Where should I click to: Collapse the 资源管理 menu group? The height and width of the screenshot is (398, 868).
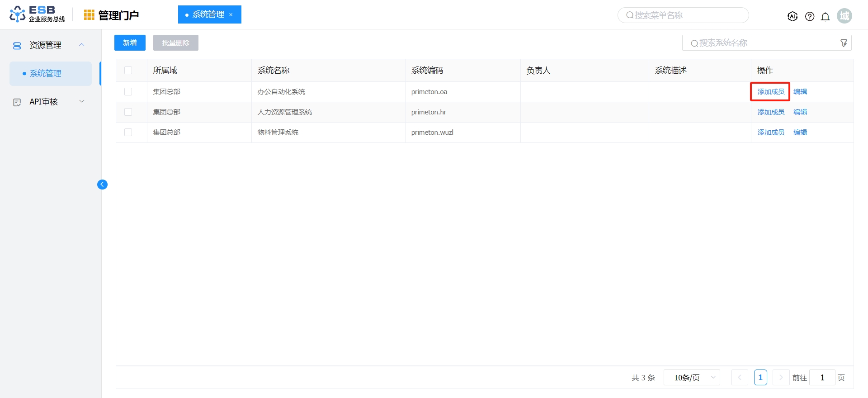(82, 45)
